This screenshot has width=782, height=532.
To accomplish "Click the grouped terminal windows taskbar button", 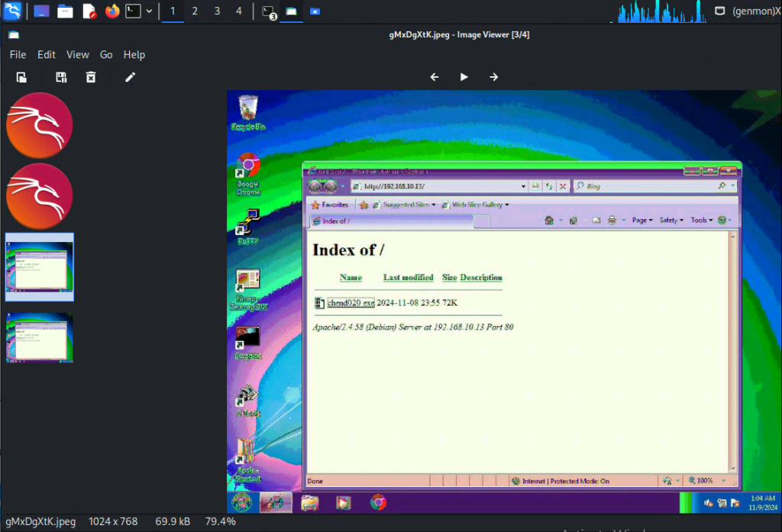I will tap(268, 11).
